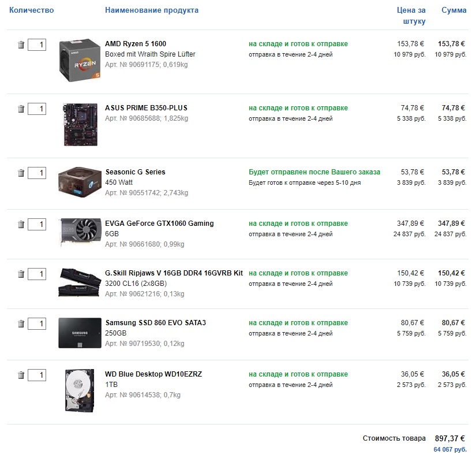The image size is (476, 458).
Task: Delete G.Skill Ripjaws V RAM kit
Action: click(x=21, y=274)
